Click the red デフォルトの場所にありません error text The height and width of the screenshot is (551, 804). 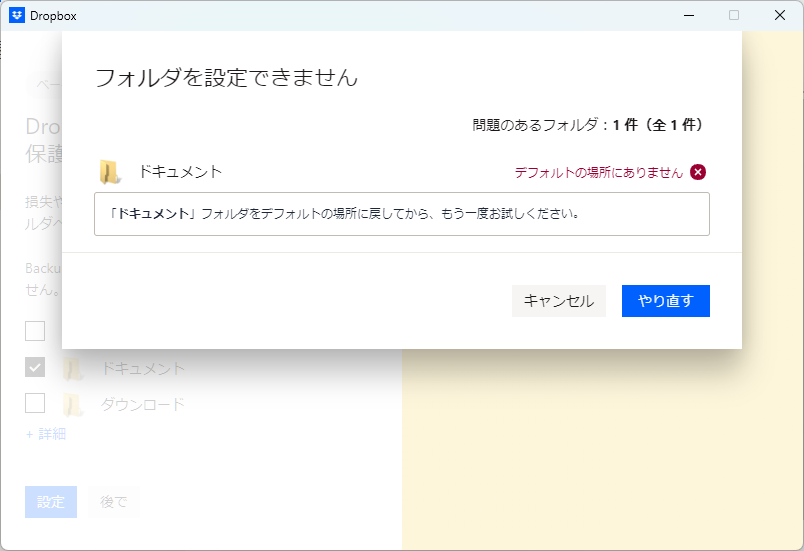tap(598, 173)
